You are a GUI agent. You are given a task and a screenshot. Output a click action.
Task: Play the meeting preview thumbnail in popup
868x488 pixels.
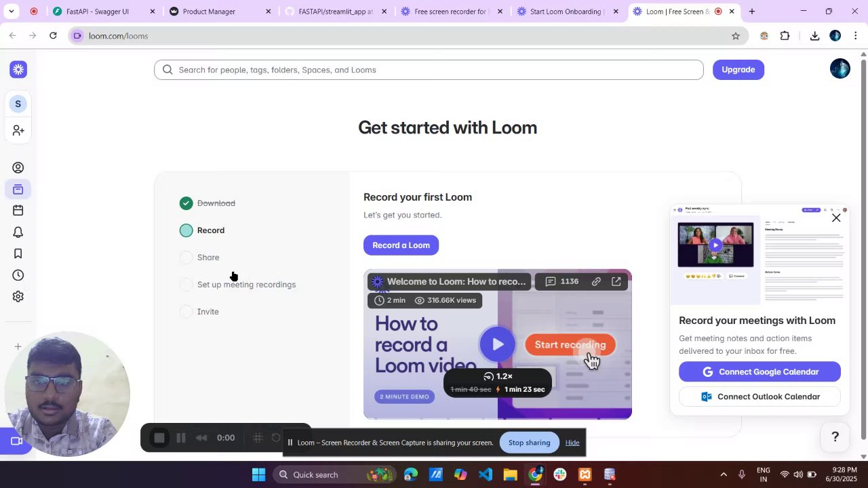715,245
